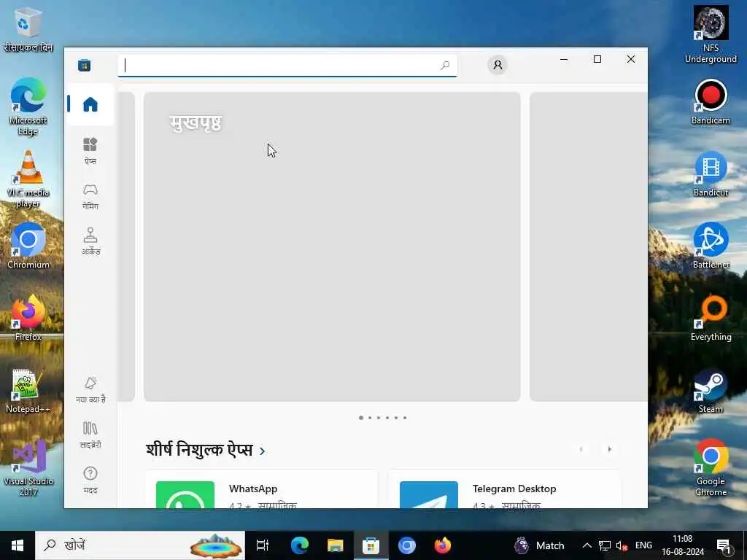Open the user account profile icon
Viewport: 747px width, 560px height.
point(498,65)
